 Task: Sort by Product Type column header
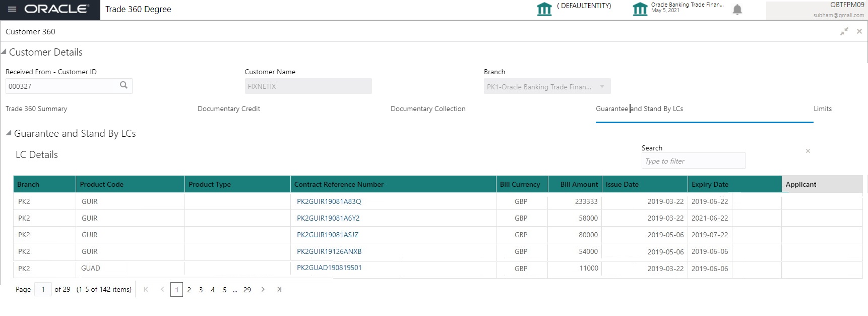237,184
